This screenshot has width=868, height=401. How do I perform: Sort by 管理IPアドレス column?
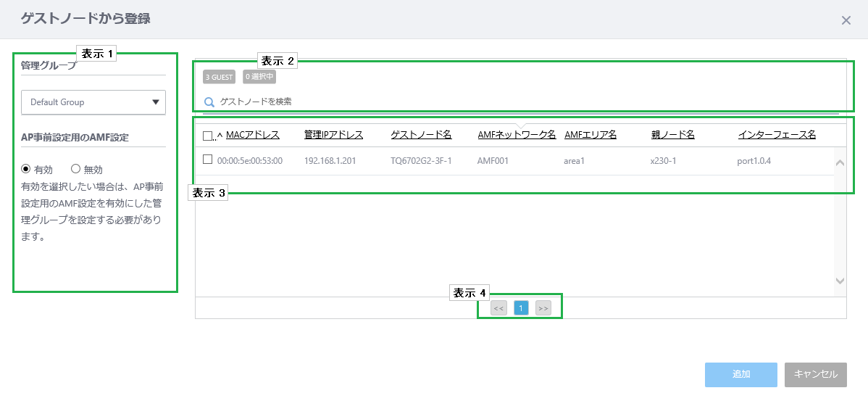[334, 135]
